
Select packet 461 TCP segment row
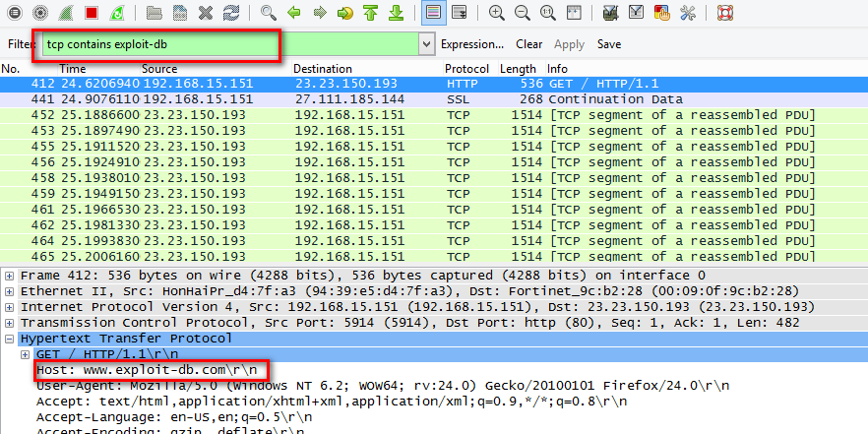(x=434, y=210)
